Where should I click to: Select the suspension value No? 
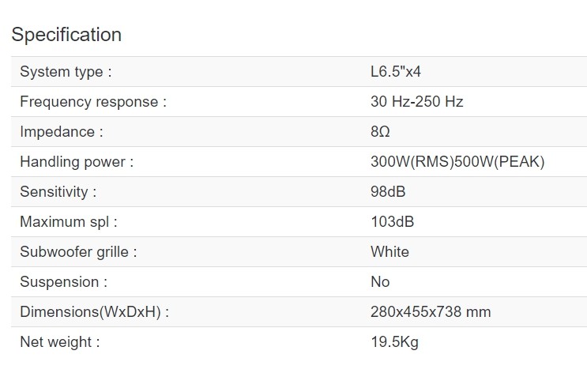(x=380, y=282)
